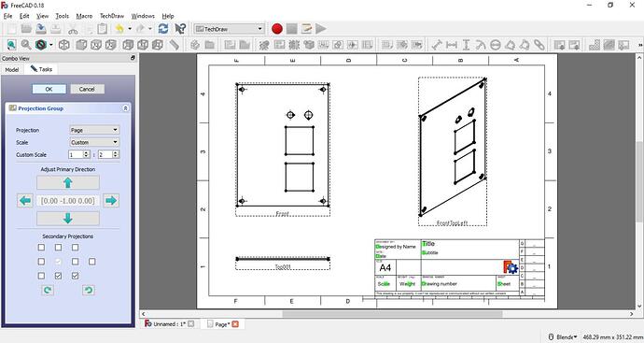The image size is (644, 343).
Task: Rotate projection clockwise with green icon
Action: click(x=48, y=290)
